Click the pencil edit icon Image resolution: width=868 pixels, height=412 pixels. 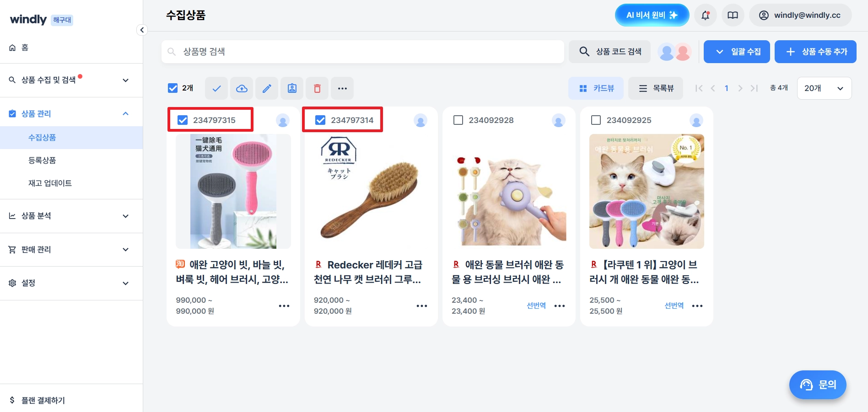click(x=267, y=88)
